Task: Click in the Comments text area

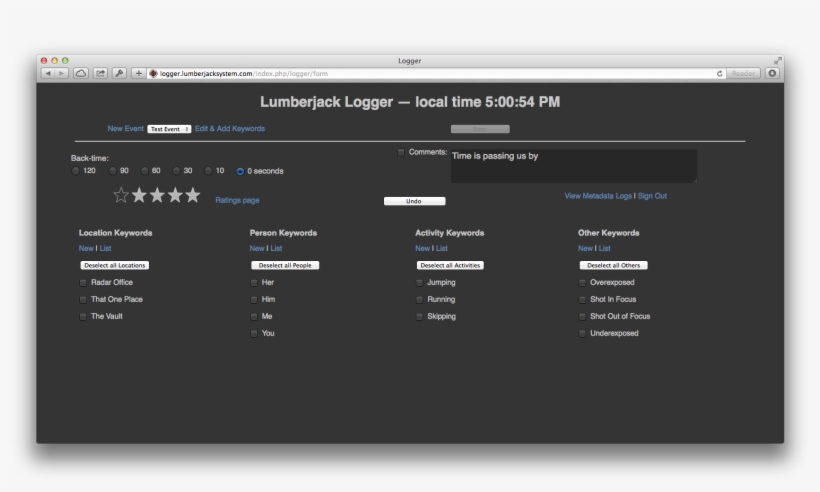Action: (574, 166)
